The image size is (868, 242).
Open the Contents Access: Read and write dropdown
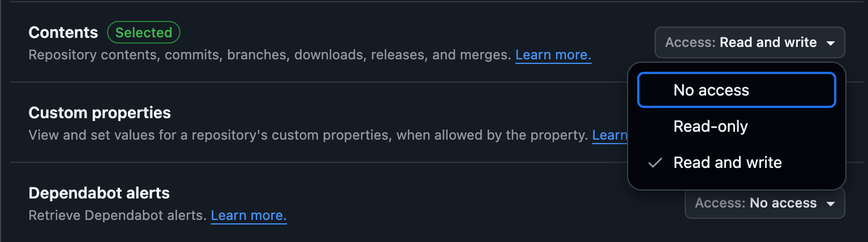[x=750, y=42]
